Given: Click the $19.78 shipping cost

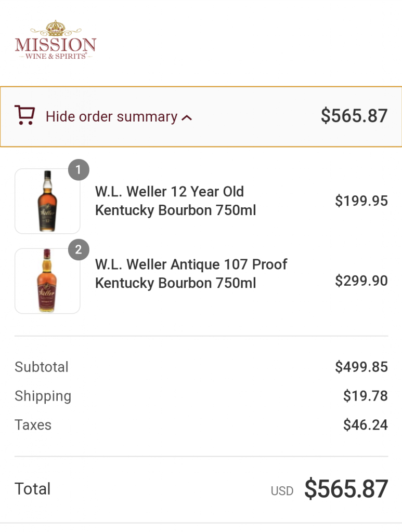Looking at the screenshot, I should [x=365, y=396].
